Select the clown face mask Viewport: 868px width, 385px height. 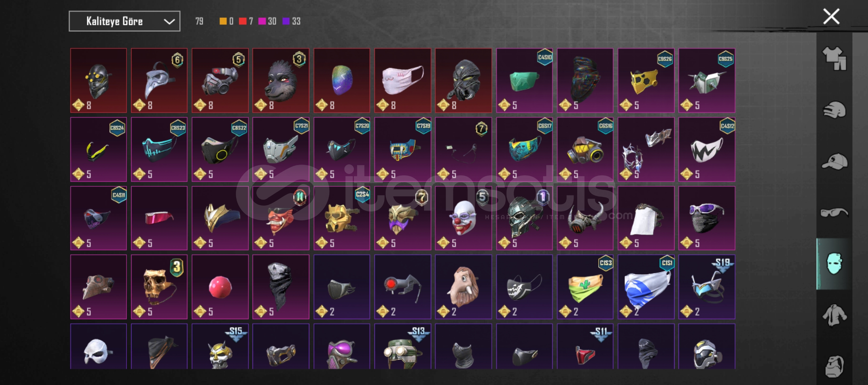(x=463, y=218)
